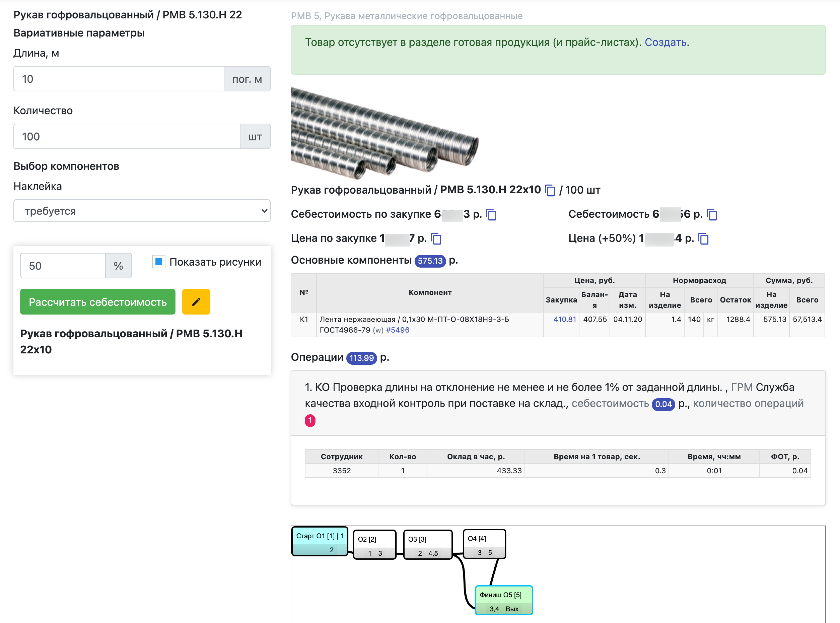Viewport: 840px width, 623px height.
Task: Select Финиш О5 node in diagram
Action: point(504,600)
